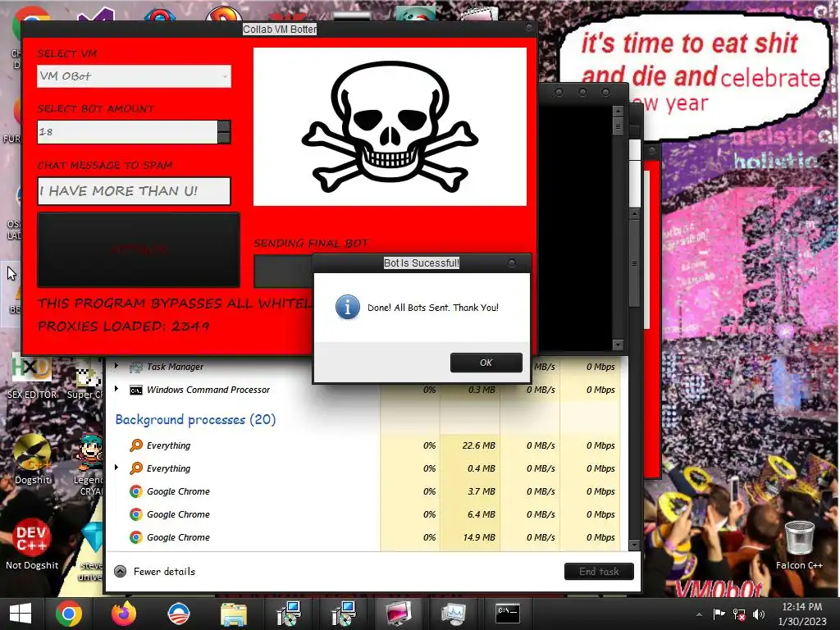Click the blue info icon in dialog
Image resolution: width=840 pixels, height=630 pixels.
pos(347,308)
